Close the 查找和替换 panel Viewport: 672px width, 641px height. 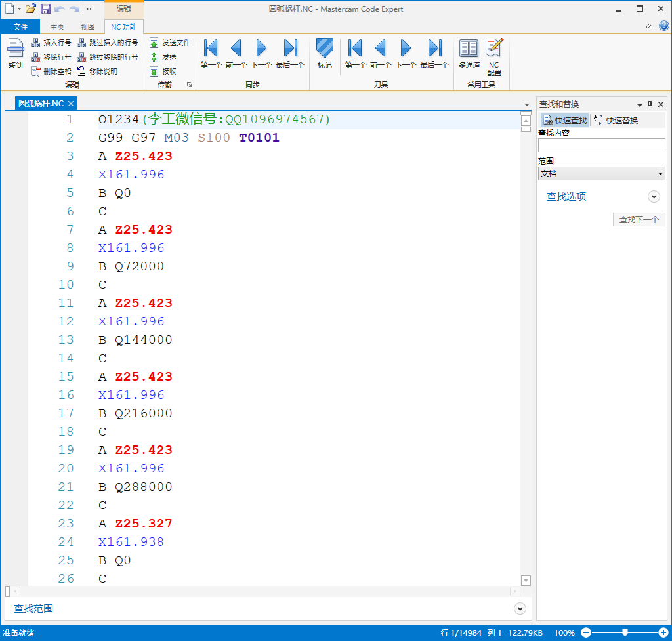coord(661,104)
